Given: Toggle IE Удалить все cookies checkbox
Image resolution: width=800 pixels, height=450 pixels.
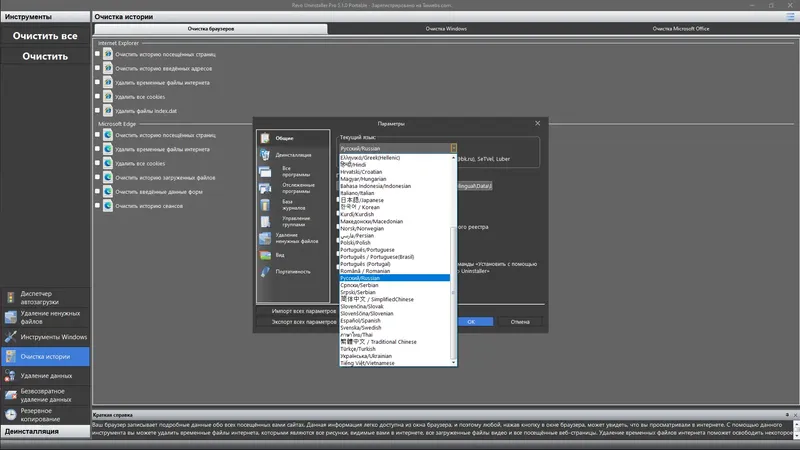Looking at the screenshot, I should point(97,96).
